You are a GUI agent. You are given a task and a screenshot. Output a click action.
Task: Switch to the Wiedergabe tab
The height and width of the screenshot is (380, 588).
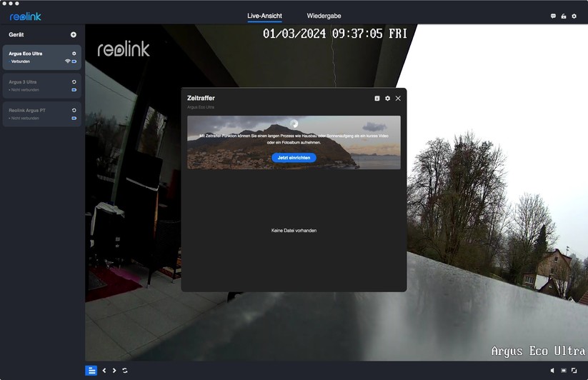tap(324, 16)
